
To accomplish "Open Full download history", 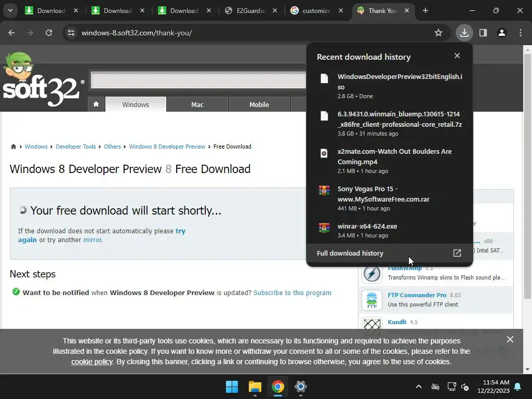I will [x=390, y=253].
